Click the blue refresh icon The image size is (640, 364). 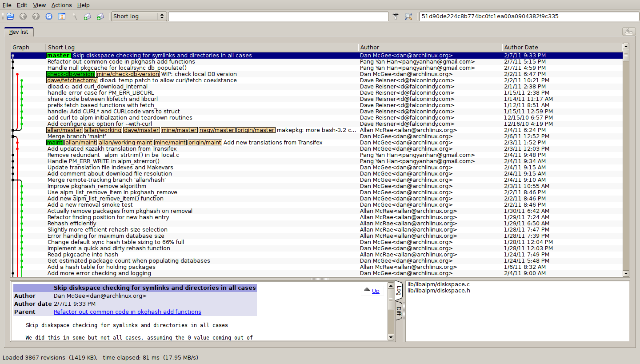click(x=49, y=16)
